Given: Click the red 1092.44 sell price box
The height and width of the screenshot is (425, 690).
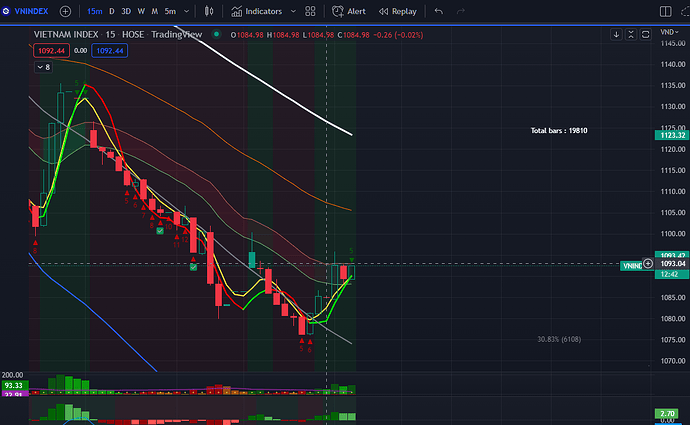Looking at the screenshot, I should (x=51, y=51).
